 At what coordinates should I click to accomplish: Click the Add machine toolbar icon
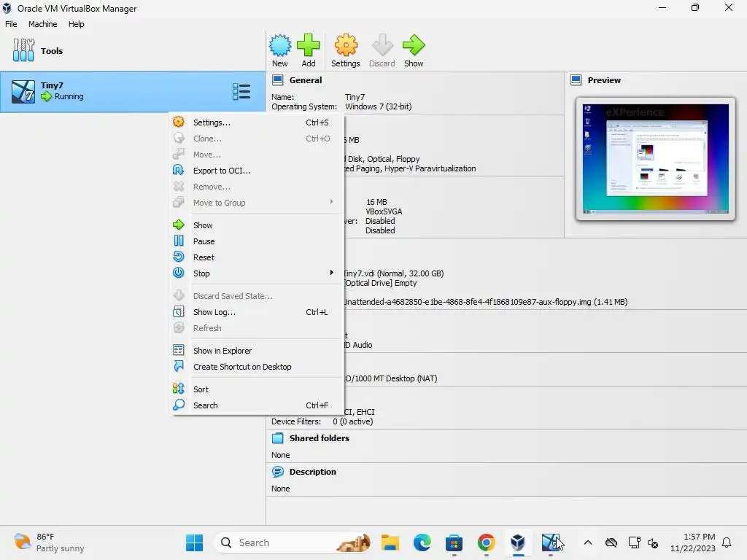(309, 50)
